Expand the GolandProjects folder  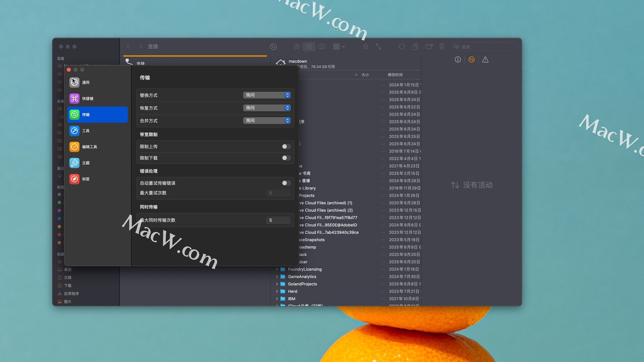coord(277,284)
